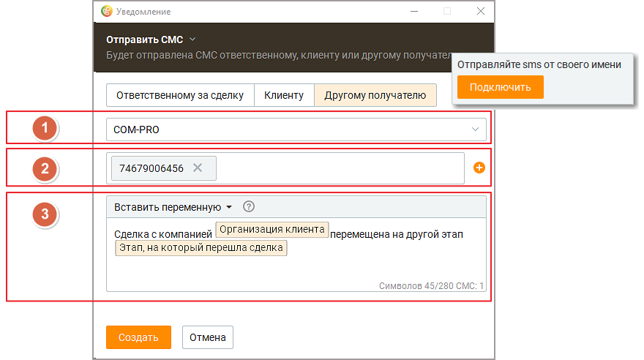644x360 pixels.
Task: Focus the recipient phone number field
Action: 285,168
